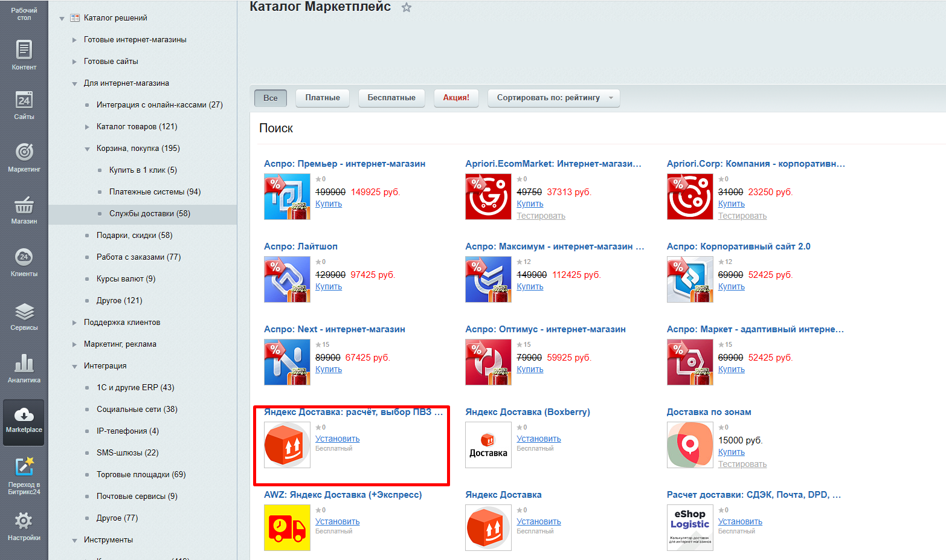Select the Платные filter tab
Screen dimensions: 946x560
tap(323, 98)
